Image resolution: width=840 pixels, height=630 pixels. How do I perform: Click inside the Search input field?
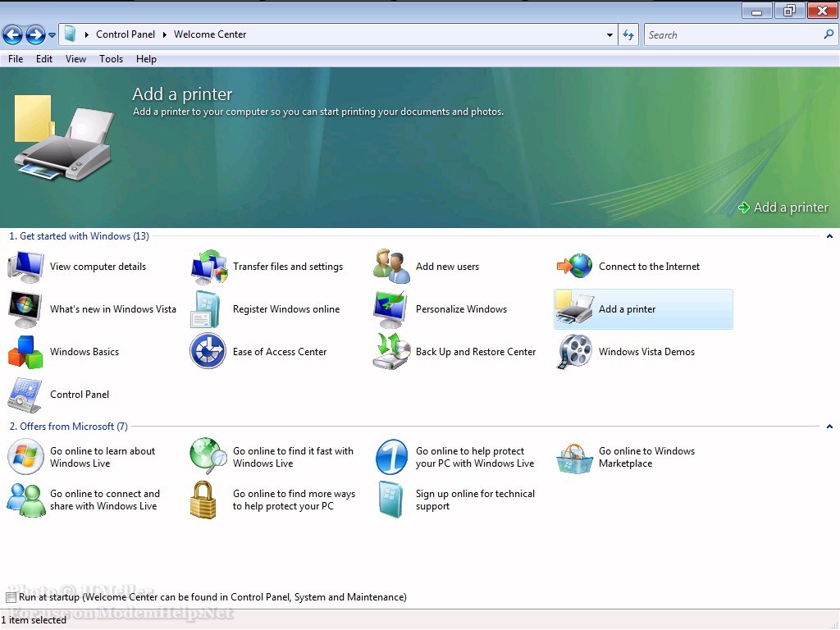pyautogui.click(x=733, y=34)
